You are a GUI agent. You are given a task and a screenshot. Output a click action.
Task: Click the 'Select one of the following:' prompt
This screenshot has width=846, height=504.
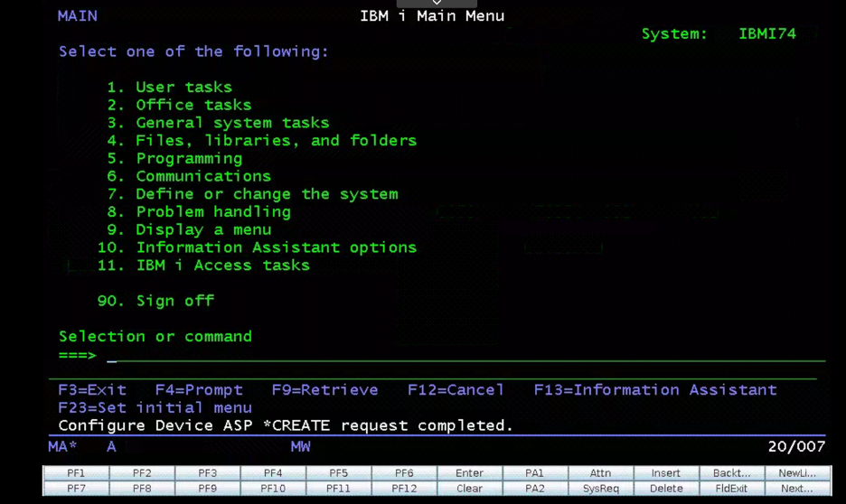coord(193,51)
